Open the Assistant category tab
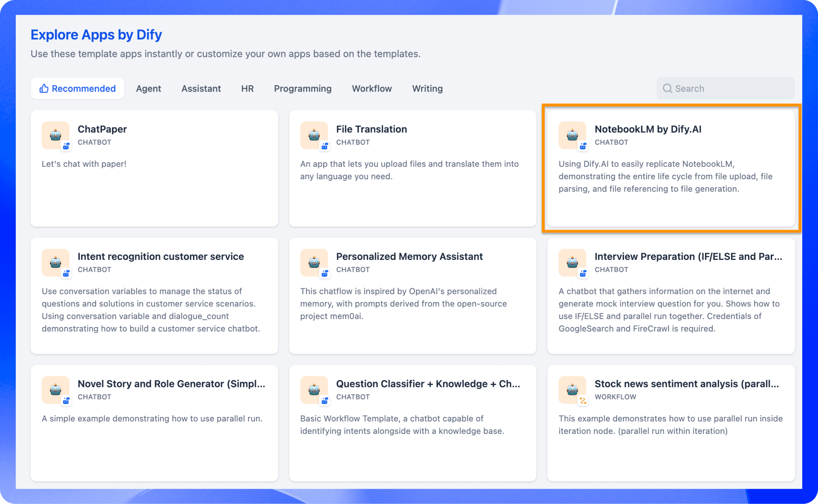818x504 pixels. pos(201,88)
